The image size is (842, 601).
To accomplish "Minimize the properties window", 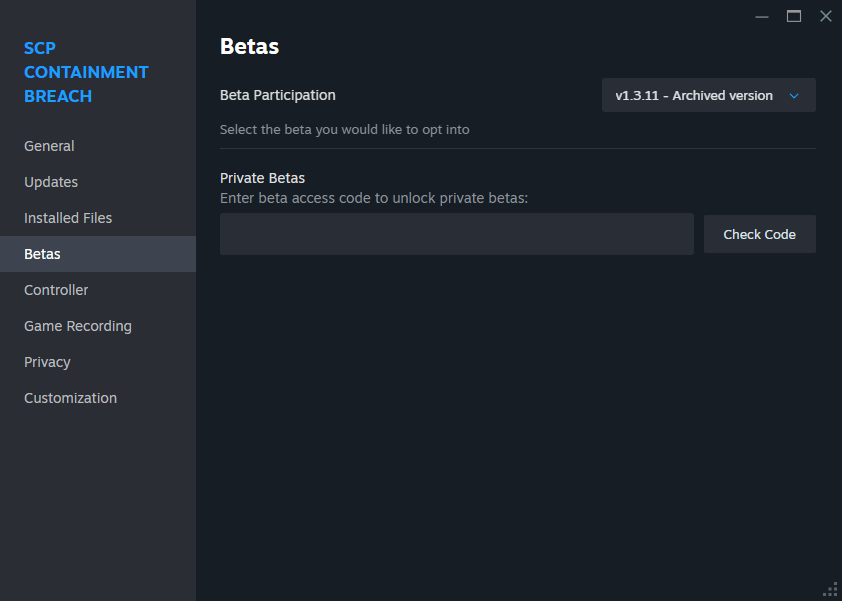I will pyautogui.click(x=762, y=16).
